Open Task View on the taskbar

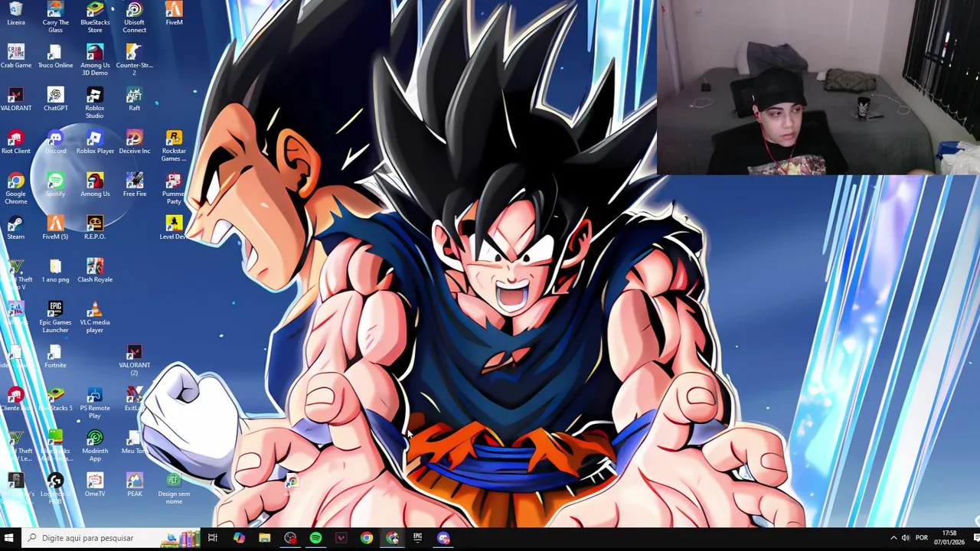[x=213, y=538]
